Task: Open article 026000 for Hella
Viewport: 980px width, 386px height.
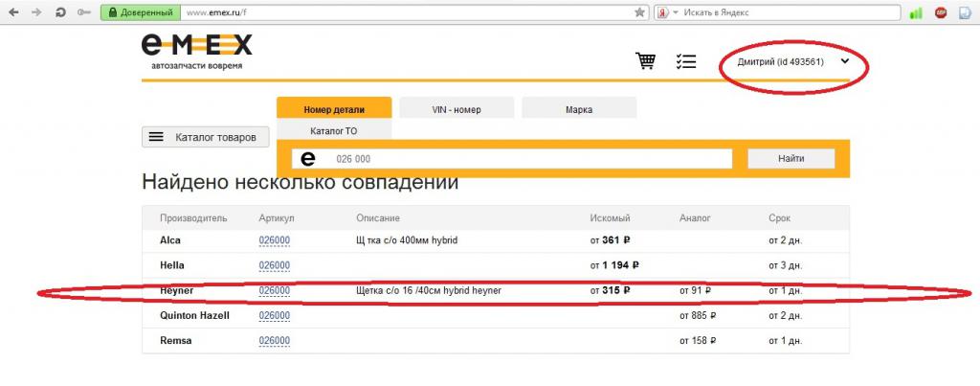Action: (275, 265)
